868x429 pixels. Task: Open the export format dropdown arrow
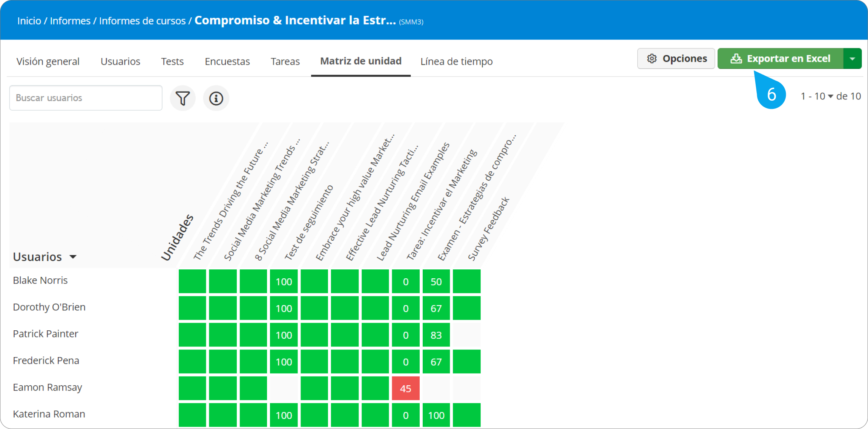[x=852, y=58]
